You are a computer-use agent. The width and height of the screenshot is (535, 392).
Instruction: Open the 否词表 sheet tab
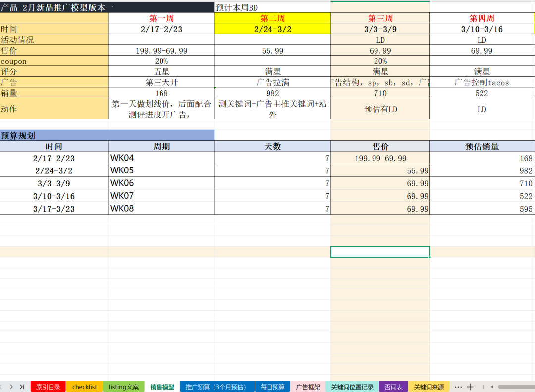(x=393, y=387)
